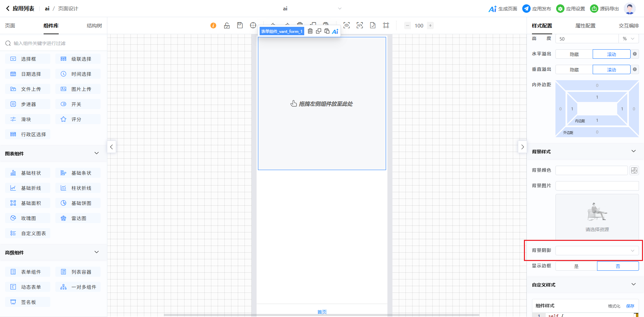This screenshot has height=317, width=644.
Task: Click the save disk icon in toolbar
Action: (240, 25)
